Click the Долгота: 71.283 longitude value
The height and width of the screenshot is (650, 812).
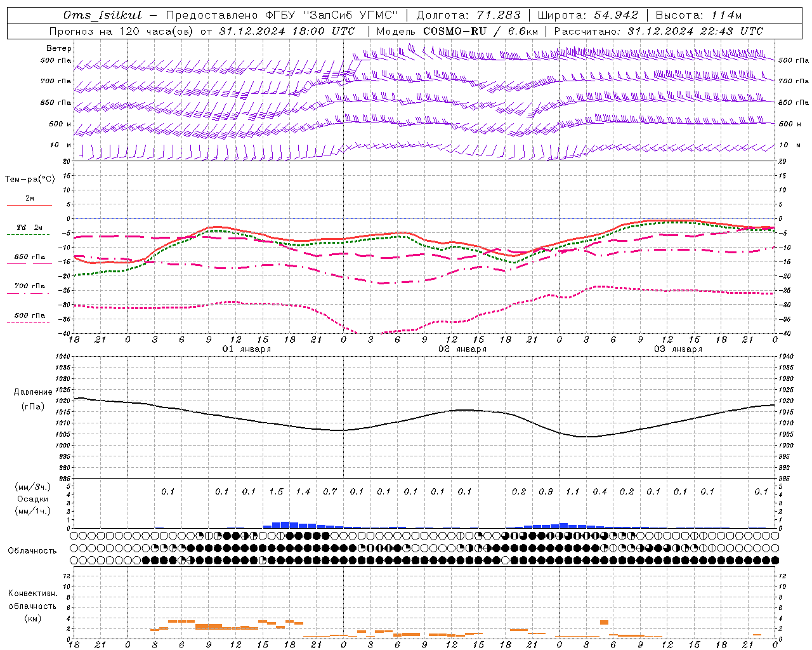(468, 15)
